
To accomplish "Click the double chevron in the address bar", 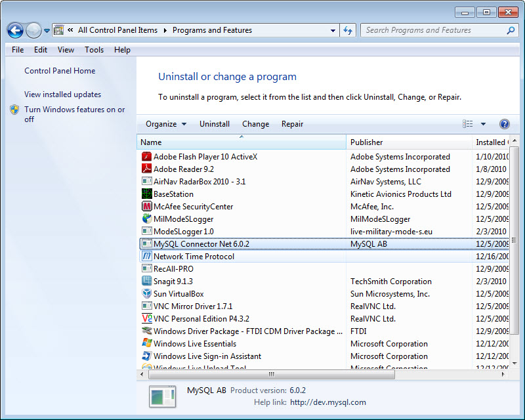I will click(x=70, y=30).
